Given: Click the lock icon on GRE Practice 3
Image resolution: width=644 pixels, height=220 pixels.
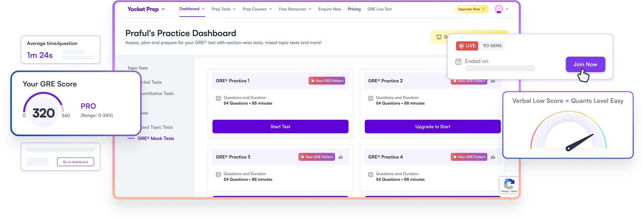Looking at the screenshot, I should click(341, 157).
